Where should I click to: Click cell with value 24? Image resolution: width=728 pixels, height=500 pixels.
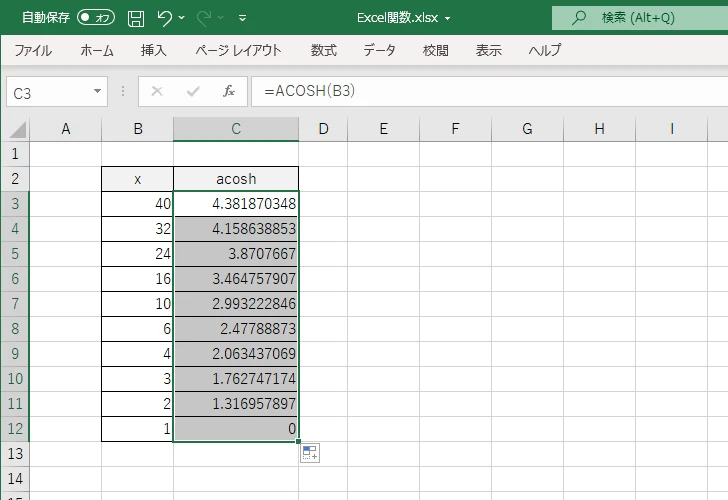137,254
